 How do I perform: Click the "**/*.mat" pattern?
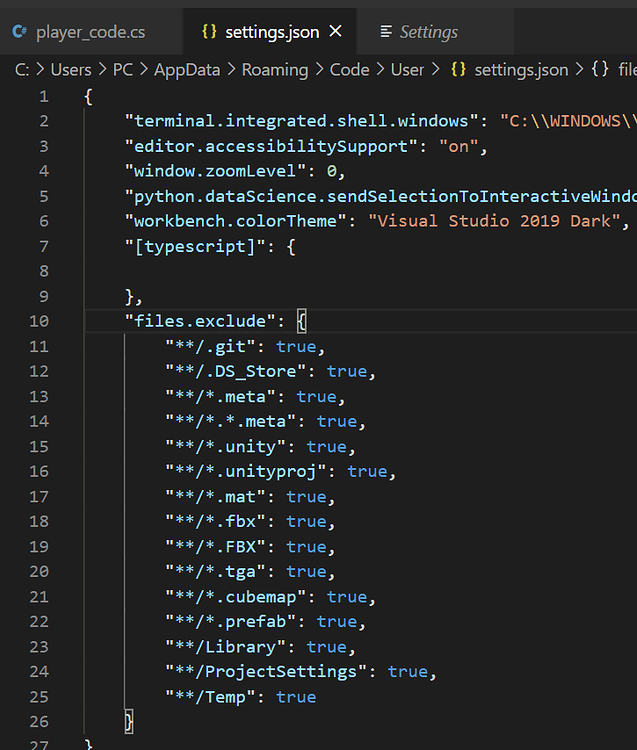point(215,496)
